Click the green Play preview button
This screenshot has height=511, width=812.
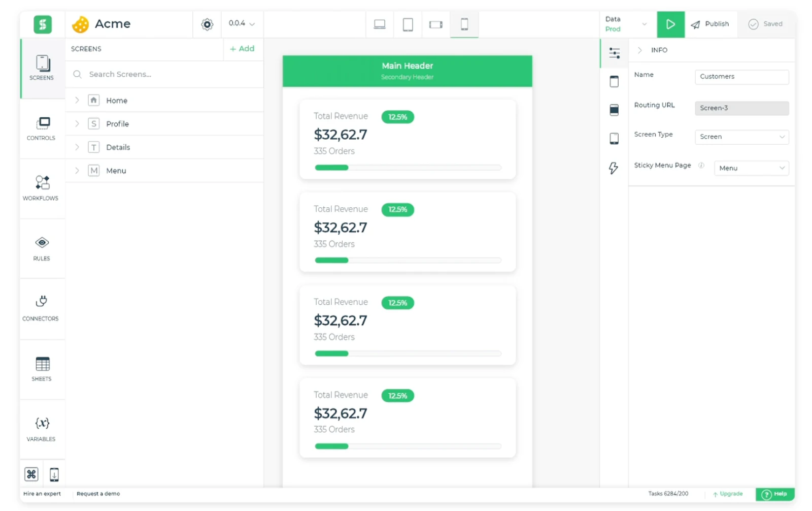[670, 24]
